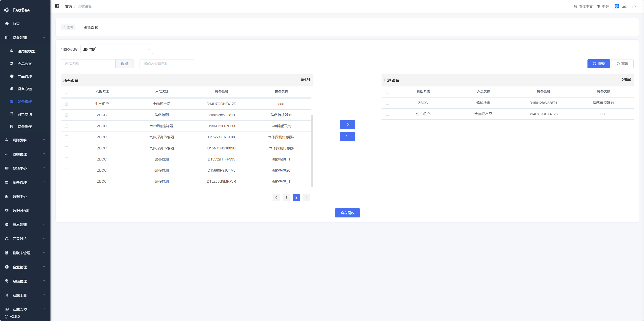Image resolution: width=644 pixels, height=321 pixels.
Task: Click the admin avatar icon
Action: [x=616, y=6]
